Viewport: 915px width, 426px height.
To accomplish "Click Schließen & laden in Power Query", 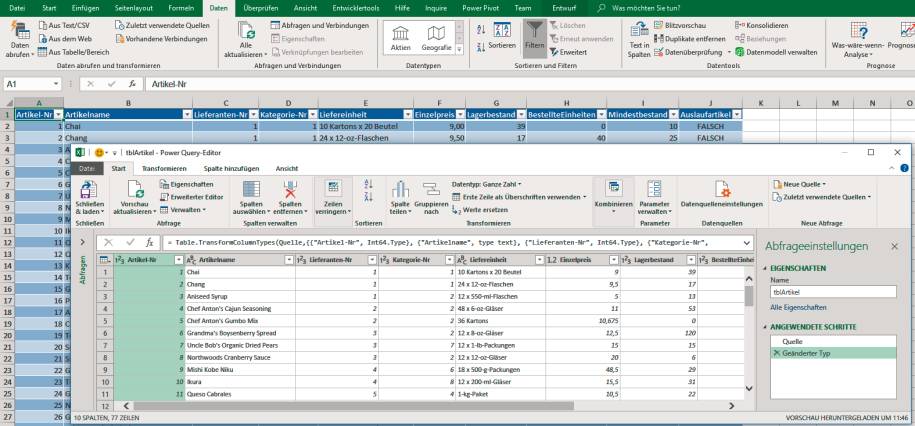I will coord(90,198).
